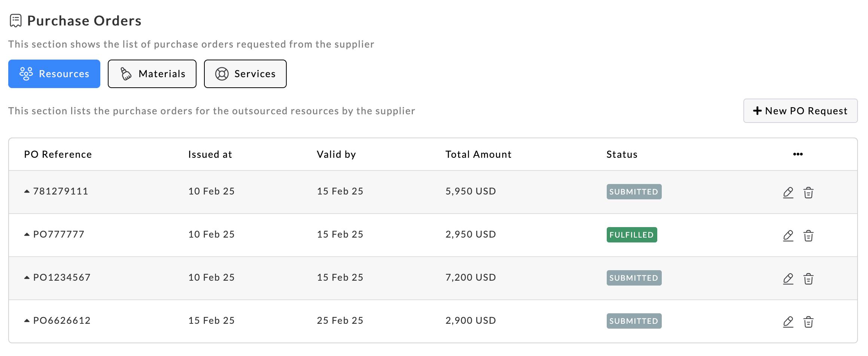Screen dimensions: 868x356
Task: Edit purchase order PO1234567
Action: 788,278
